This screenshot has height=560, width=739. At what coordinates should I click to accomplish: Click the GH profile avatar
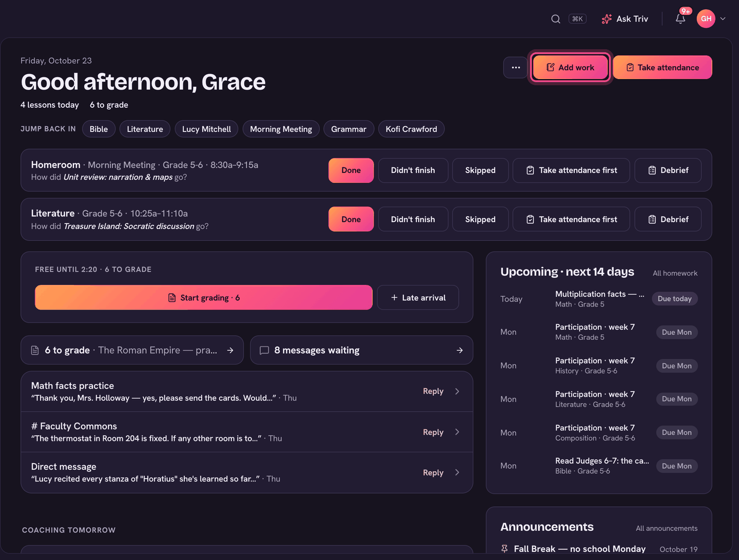tap(706, 19)
